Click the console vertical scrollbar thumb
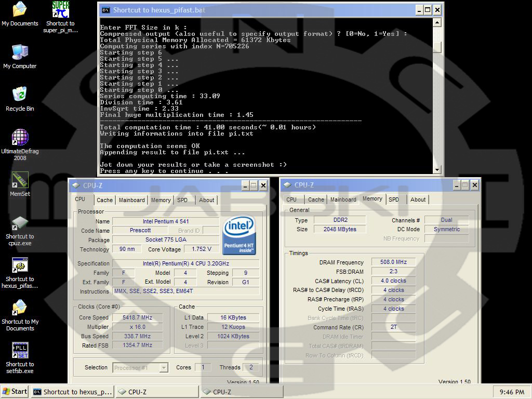Screen dimensions: 532x399 click(x=437, y=47)
